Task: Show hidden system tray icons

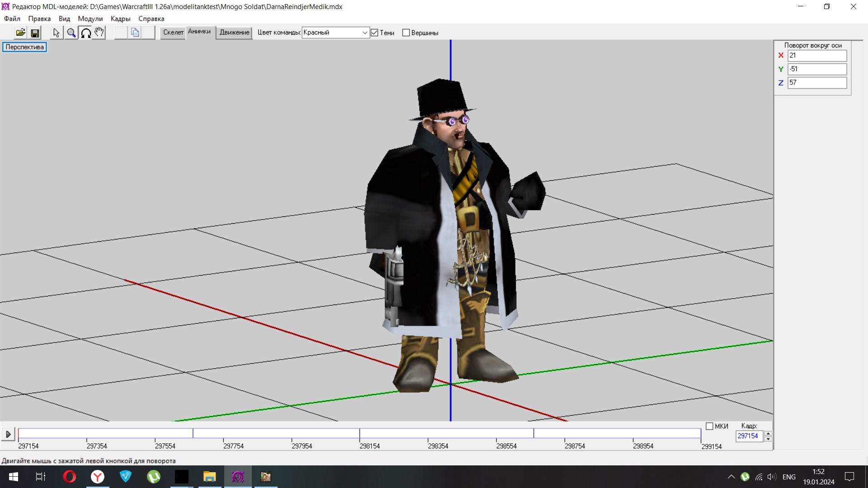Action: (731, 477)
